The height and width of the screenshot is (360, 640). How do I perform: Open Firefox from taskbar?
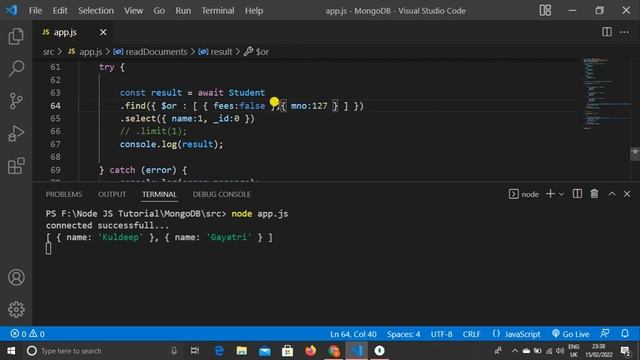pyautogui.click(x=310, y=351)
